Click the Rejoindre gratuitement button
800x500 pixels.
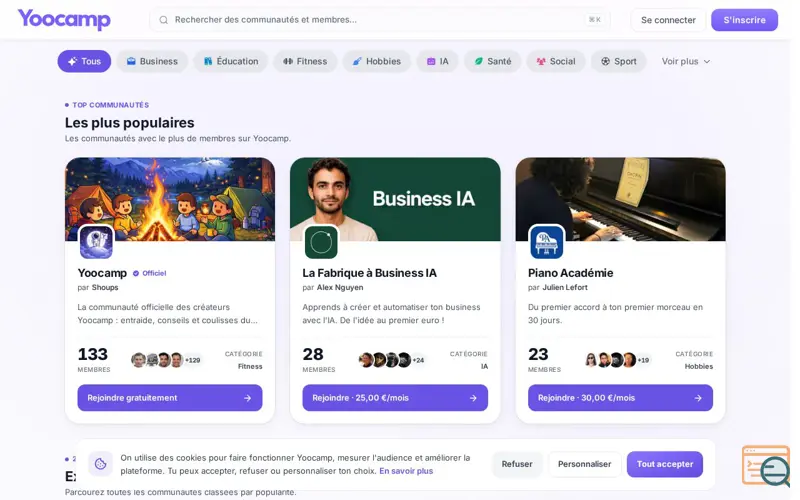click(x=170, y=398)
